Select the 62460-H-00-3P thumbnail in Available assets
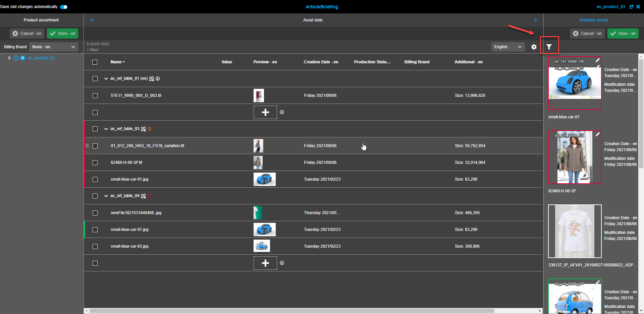Screen dimensions: 644x314 coord(574,157)
